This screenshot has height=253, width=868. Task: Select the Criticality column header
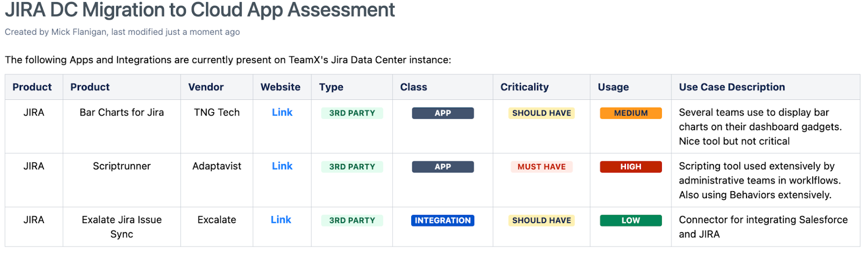525,87
